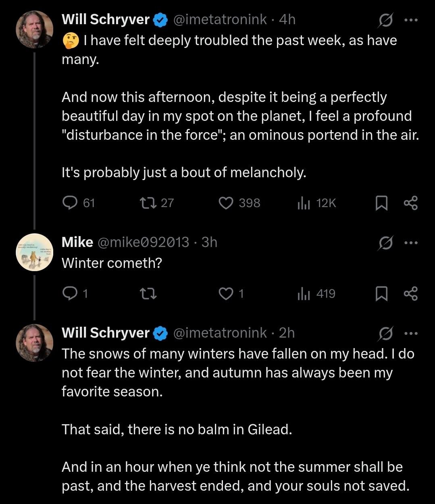The height and width of the screenshot is (504, 435).
Task: Bookmark Will Schryver's first tweet
Action: (x=381, y=203)
